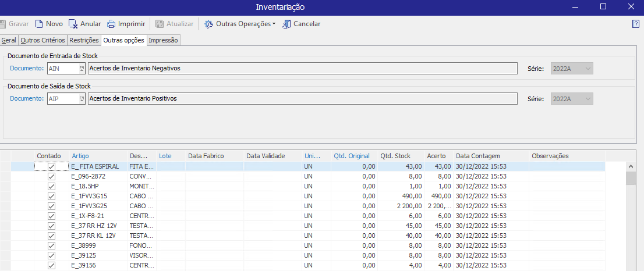The height and width of the screenshot is (271, 644).
Task: Open lookup icon in AIP document field
Action: 82,99
